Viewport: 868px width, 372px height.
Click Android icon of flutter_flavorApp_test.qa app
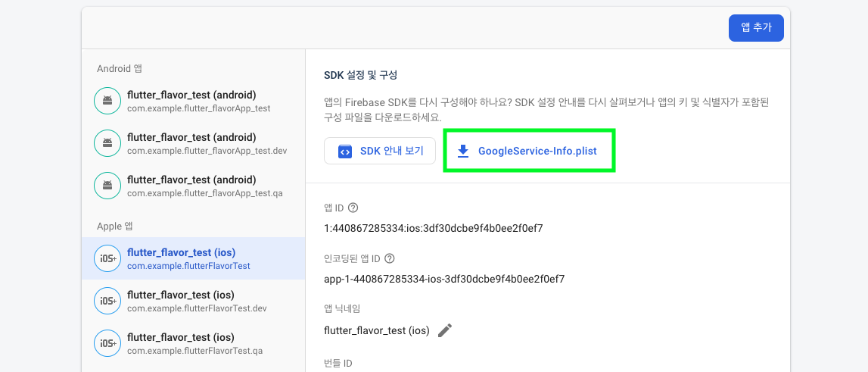[107, 186]
